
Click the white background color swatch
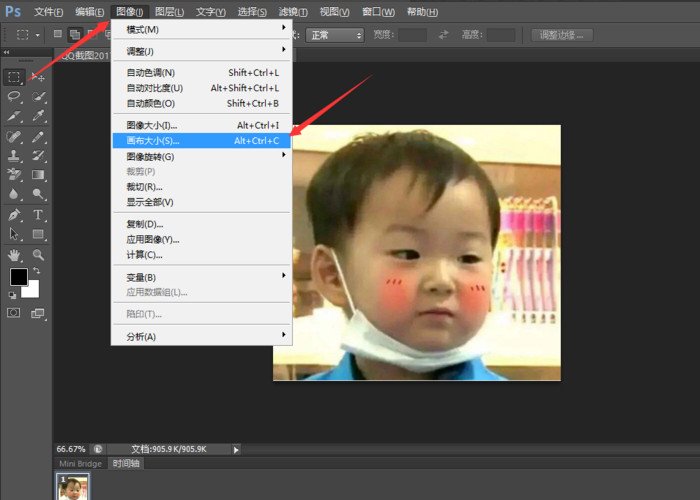pos(33,291)
